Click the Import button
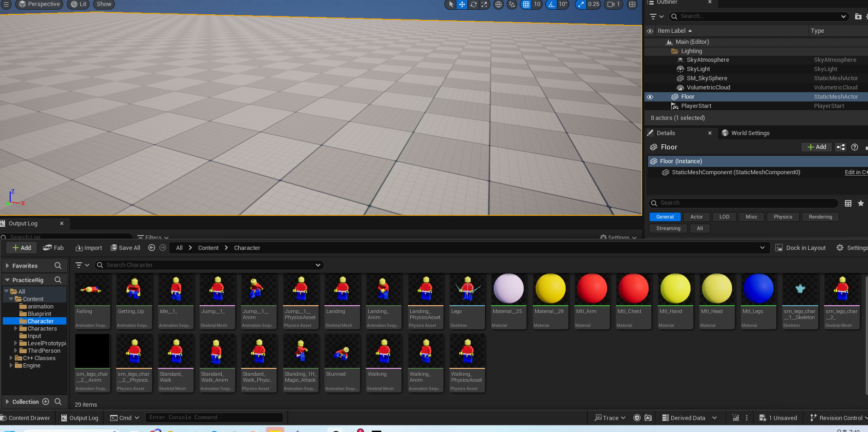Screen dimensions: 868x432 point(89,248)
